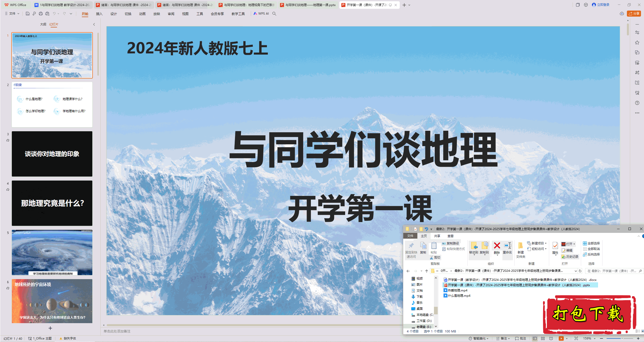Open the 查看 tab in Explorer
Image resolution: width=644 pixels, height=342 pixels.
pyautogui.click(x=451, y=236)
